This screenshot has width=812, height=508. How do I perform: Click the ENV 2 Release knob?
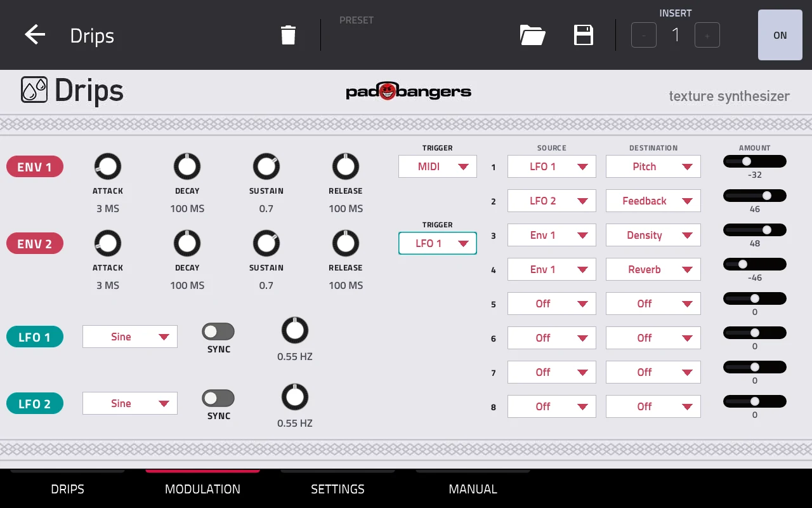346,244
